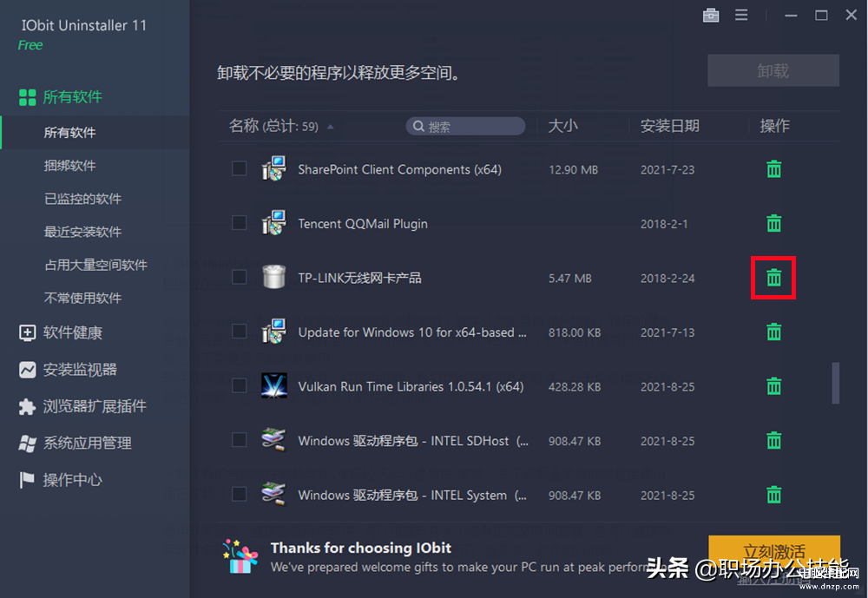Open 系统应用管理 section
The image size is (868, 598).
coord(76,443)
